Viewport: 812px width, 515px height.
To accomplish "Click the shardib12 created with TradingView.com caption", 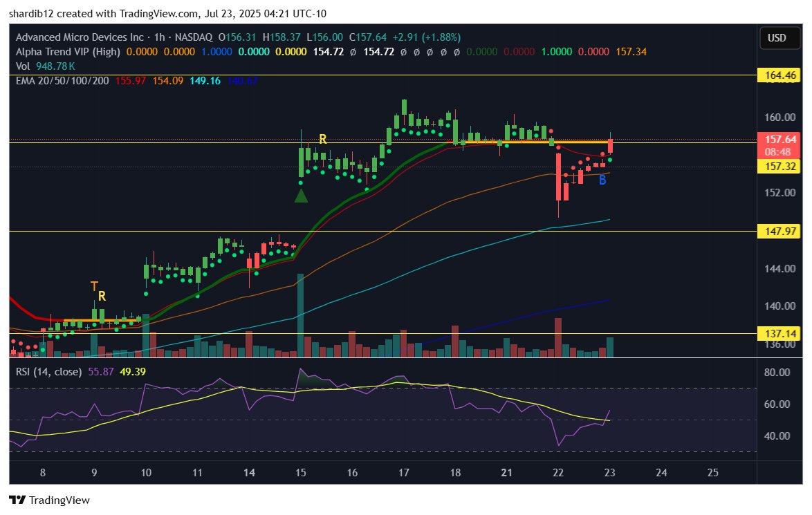I will 168,13.
